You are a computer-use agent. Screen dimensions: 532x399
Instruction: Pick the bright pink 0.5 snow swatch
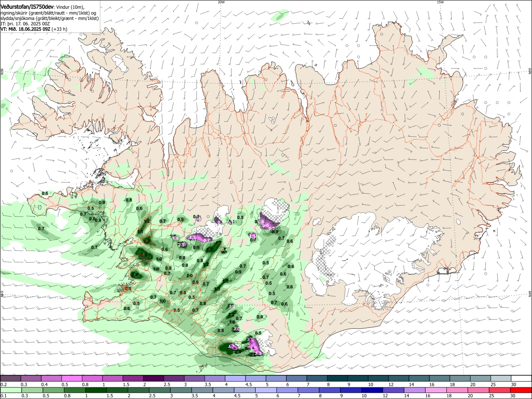[72, 378]
